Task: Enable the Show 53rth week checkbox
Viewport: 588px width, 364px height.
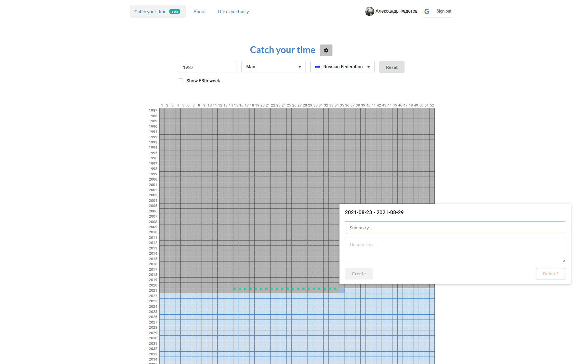Action: pyautogui.click(x=181, y=81)
